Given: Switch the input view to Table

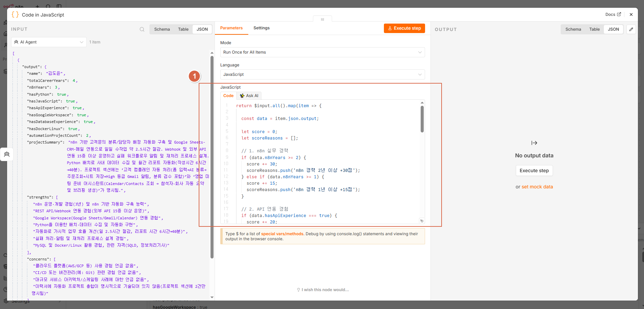Looking at the screenshot, I should pyautogui.click(x=183, y=29).
